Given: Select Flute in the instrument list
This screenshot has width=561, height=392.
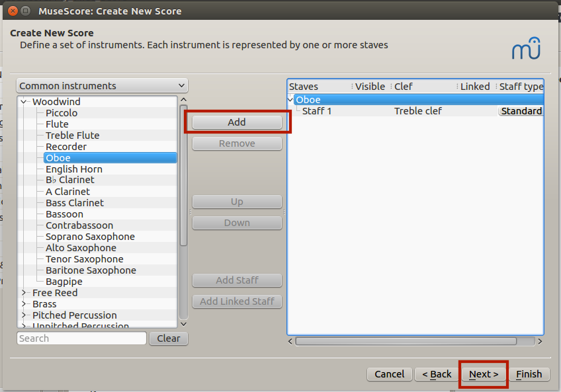Looking at the screenshot, I should coord(57,124).
